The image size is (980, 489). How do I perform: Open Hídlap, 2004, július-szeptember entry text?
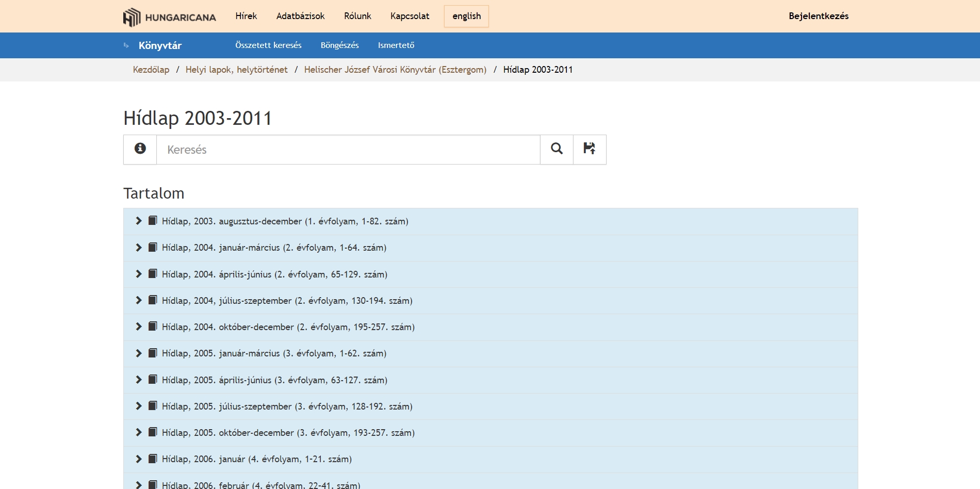pos(287,301)
